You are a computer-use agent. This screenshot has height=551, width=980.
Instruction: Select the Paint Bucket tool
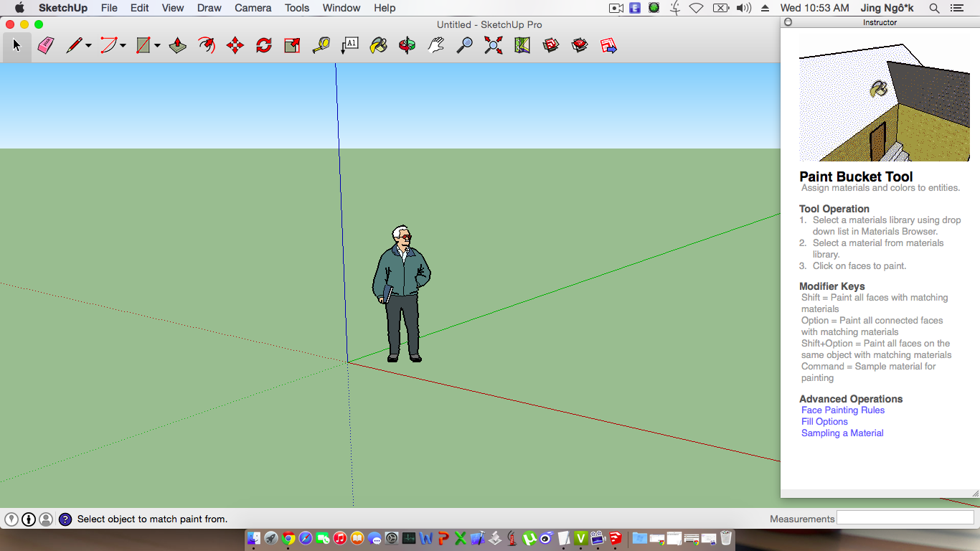coord(379,46)
